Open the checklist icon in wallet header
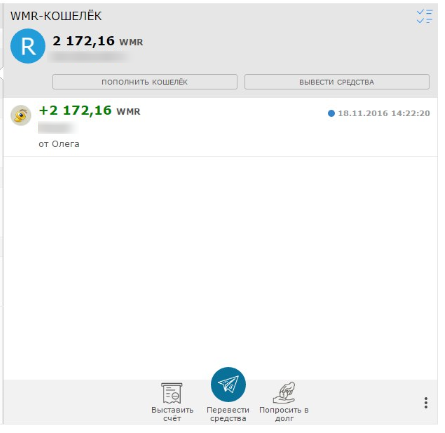This screenshot has width=445, height=433. (424, 17)
